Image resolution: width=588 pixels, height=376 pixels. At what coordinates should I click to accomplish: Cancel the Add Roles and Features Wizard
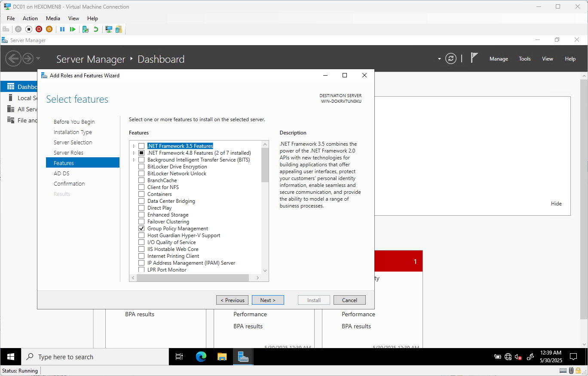click(349, 300)
